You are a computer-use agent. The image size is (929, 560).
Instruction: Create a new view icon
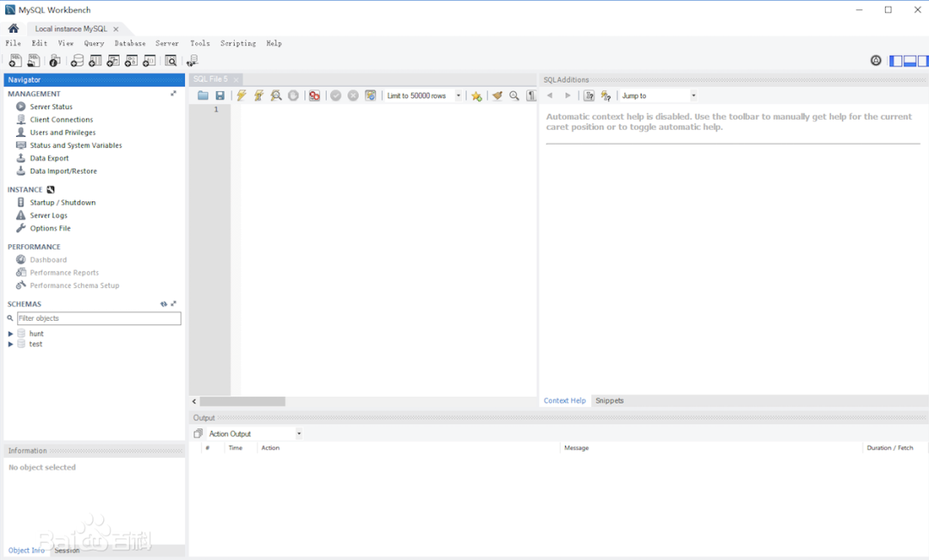114,60
